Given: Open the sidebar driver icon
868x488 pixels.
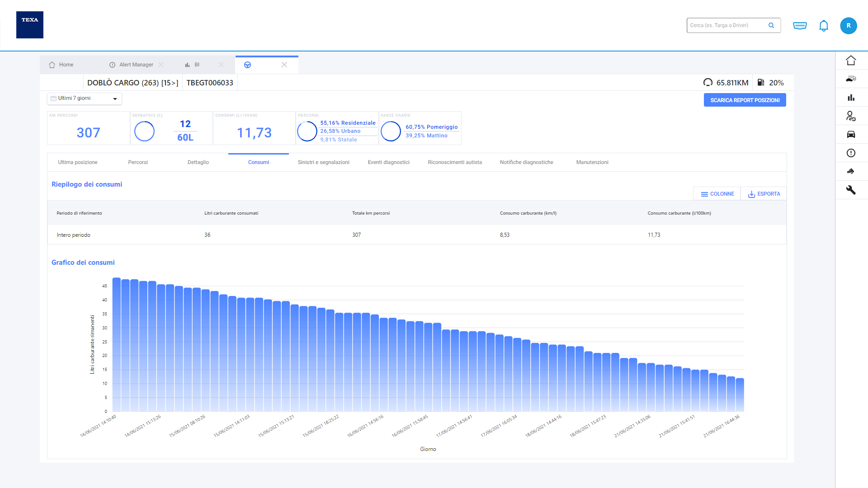Looking at the screenshot, I should pos(851,116).
